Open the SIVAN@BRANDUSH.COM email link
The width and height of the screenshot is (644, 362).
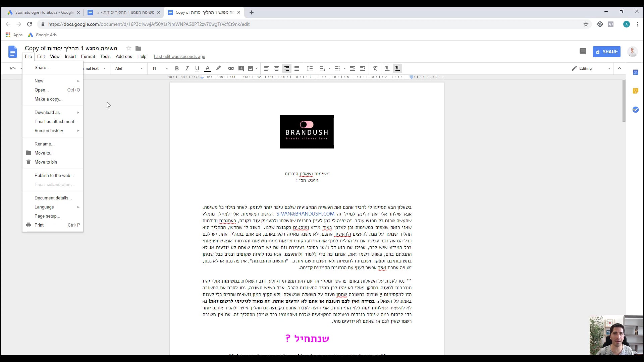pos(305,214)
